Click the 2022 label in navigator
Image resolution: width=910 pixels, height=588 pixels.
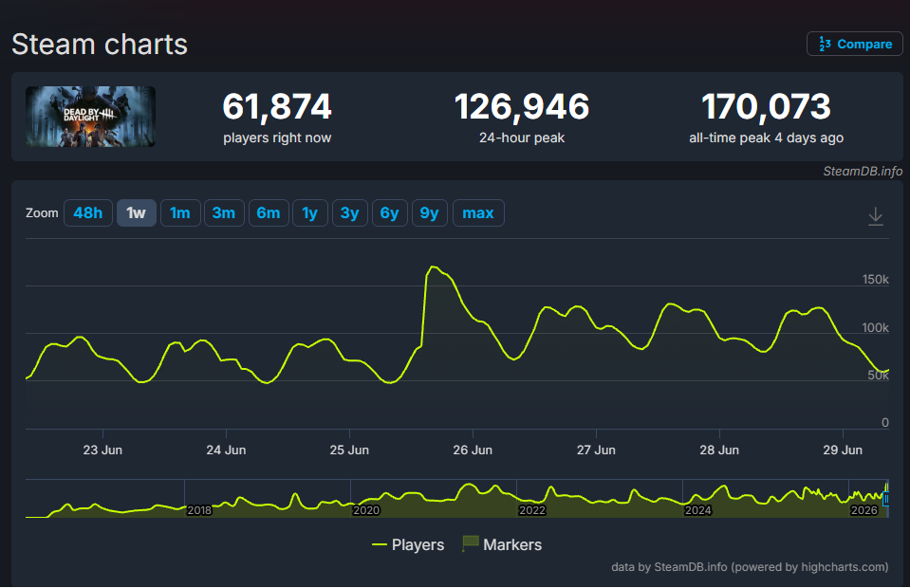(532, 510)
